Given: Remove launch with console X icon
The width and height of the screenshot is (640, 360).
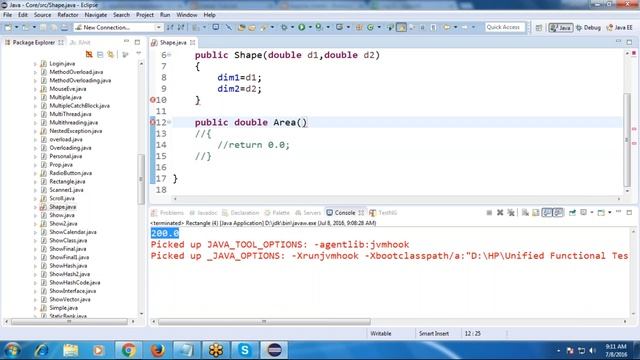Looking at the screenshot, I should (500, 213).
